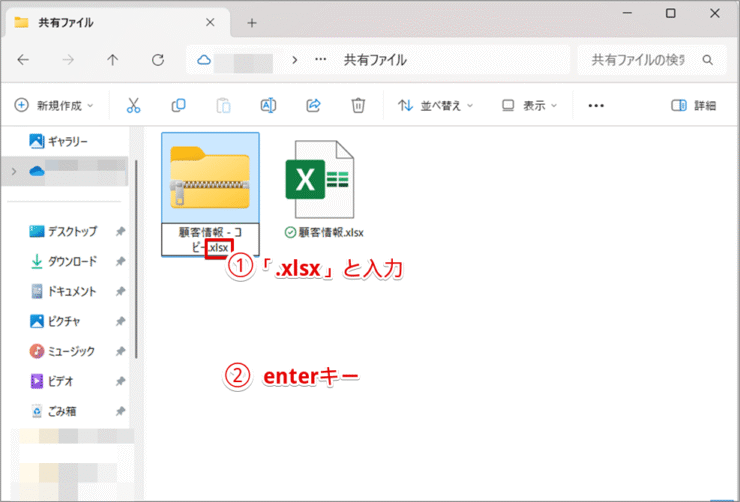Click pin icon next to ミュージック
This screenshot has width=740, height=502.
pos(120,351)
